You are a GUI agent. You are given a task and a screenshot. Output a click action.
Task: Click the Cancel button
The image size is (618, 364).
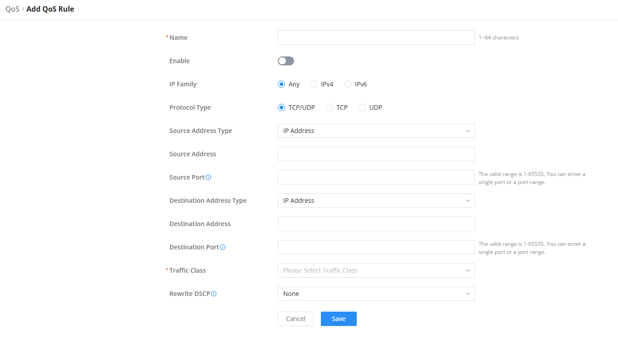point(296,319)
